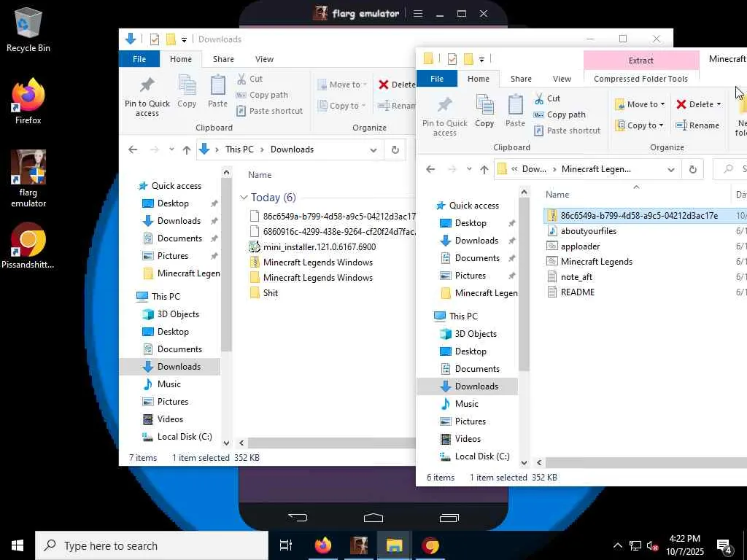
Task: Go up one level in front window
Action: (484, 169)
